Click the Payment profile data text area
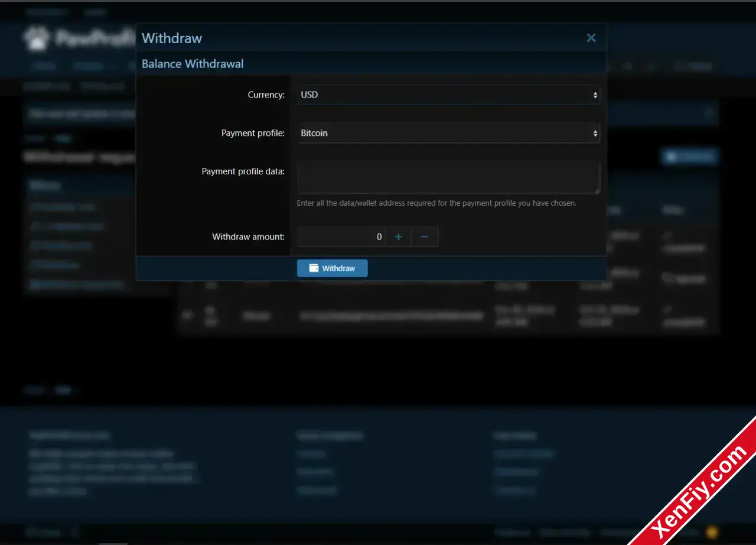 point(448,177)
